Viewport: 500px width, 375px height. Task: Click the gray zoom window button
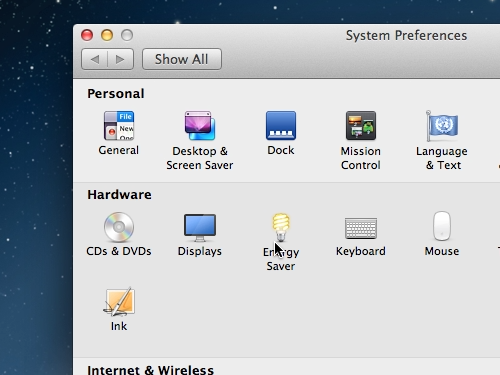tap(127, 35)
